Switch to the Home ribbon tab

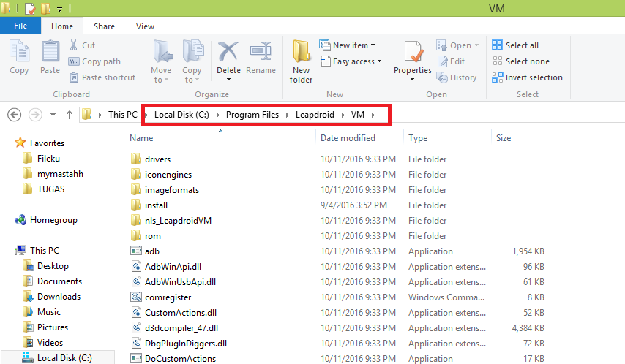pyautogui.click(x=62, y=26)
